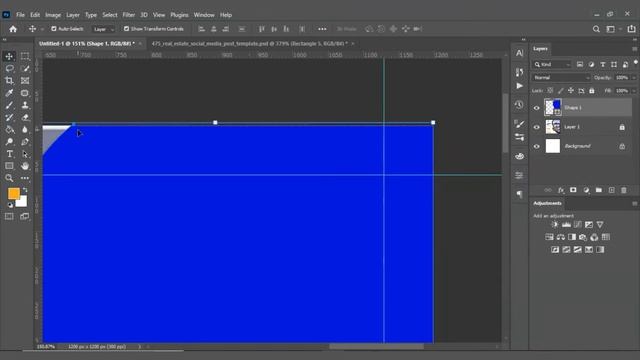Select the Eraser tool

tap(25, 118)
